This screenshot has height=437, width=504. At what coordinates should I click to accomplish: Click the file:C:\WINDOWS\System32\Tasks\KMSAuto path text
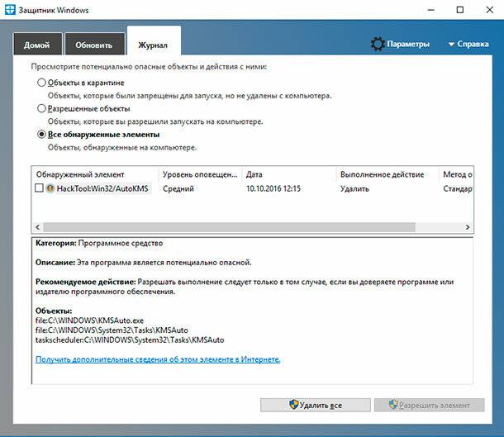(112, 330)
